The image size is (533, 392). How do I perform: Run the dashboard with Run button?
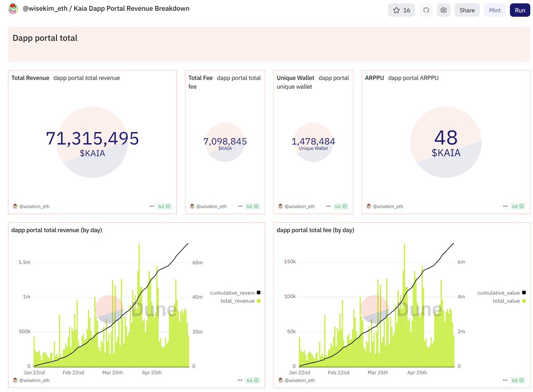pyautogui.click(x=520, y=10)
